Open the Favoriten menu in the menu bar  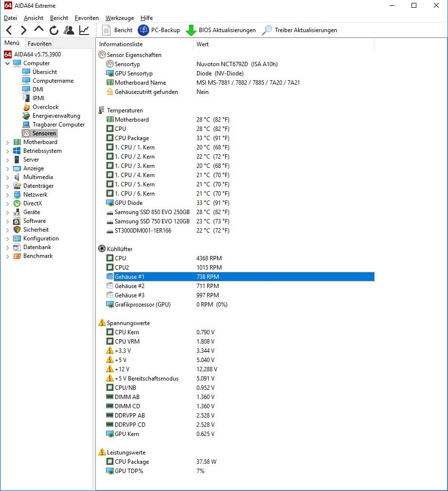(x=87, y=18)
